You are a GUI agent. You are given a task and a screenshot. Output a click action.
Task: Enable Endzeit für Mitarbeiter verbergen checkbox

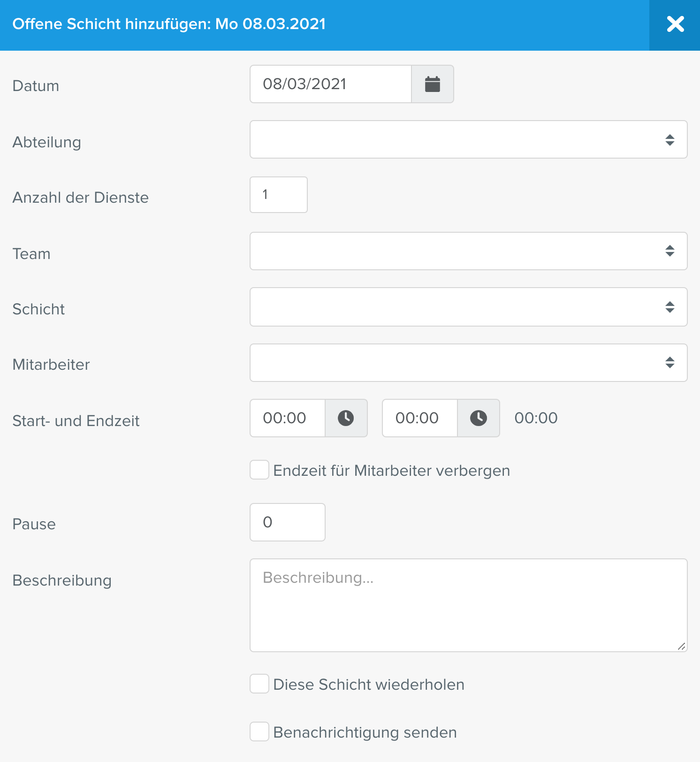(259, 470)
